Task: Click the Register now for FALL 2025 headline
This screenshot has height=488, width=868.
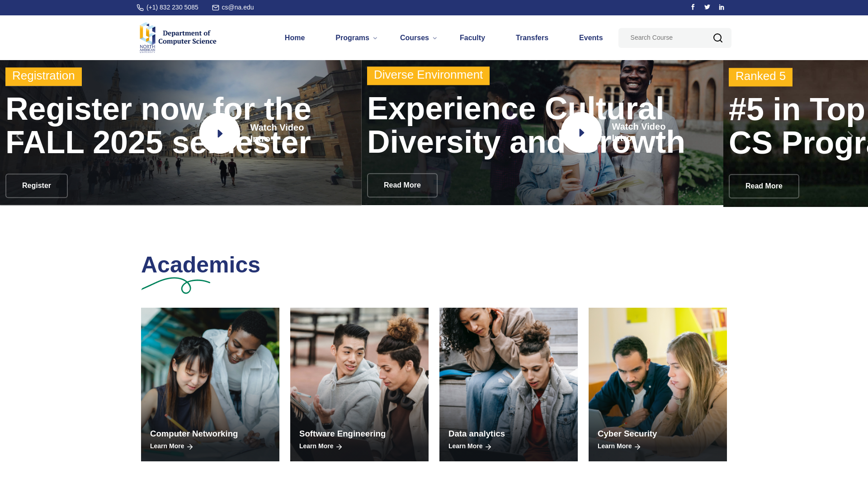Action: coord(158,126)
